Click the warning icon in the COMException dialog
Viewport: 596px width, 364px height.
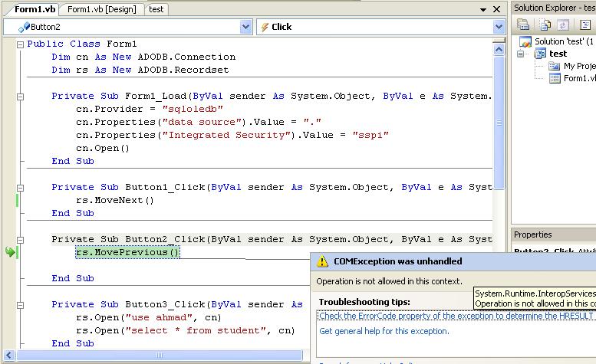click(322, 261)
